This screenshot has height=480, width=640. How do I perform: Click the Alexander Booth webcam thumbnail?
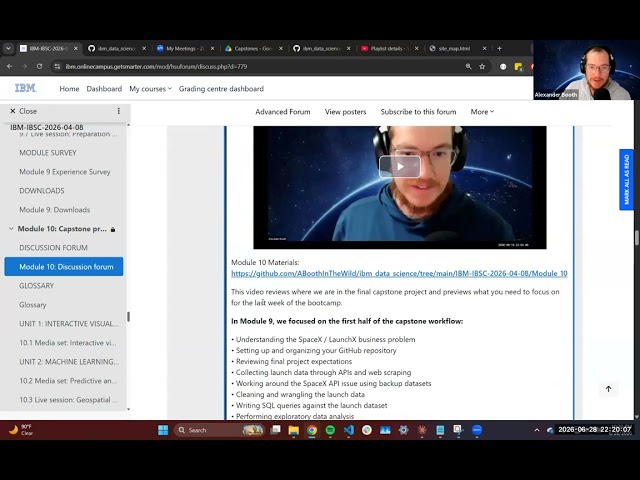coord(587,70)
